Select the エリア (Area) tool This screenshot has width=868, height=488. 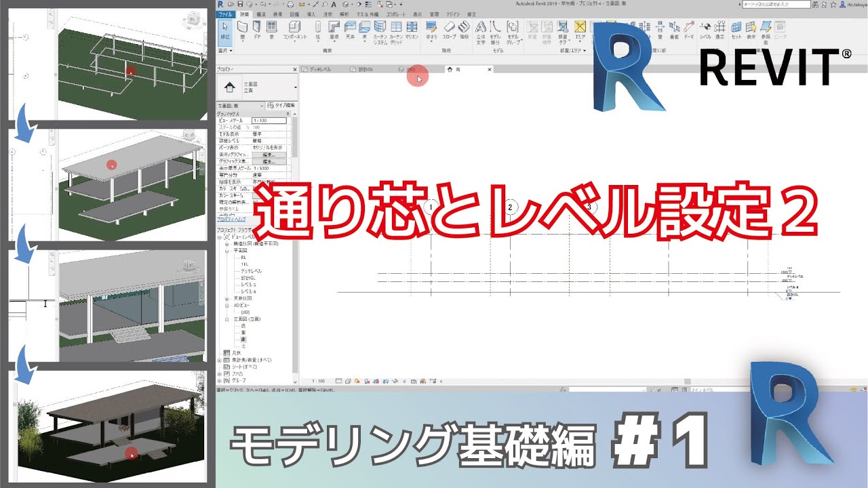pyautogui.click(x=580, y=30)
